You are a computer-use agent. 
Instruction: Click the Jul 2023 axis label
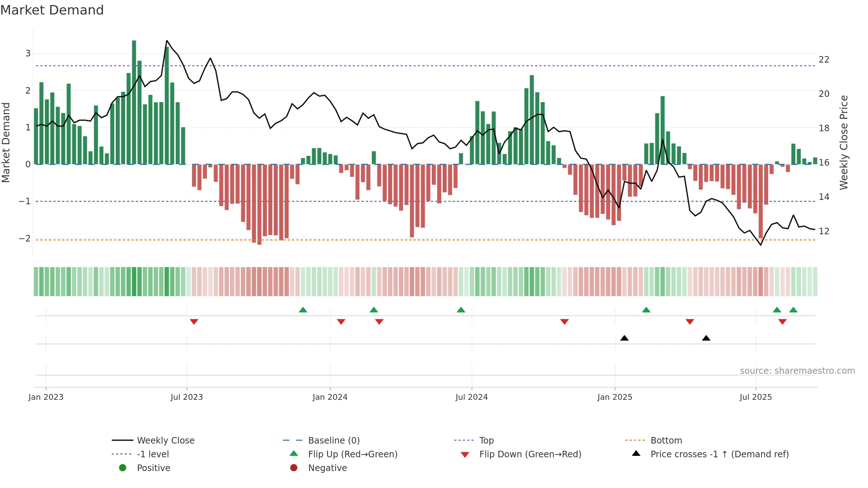coord(187,397)
